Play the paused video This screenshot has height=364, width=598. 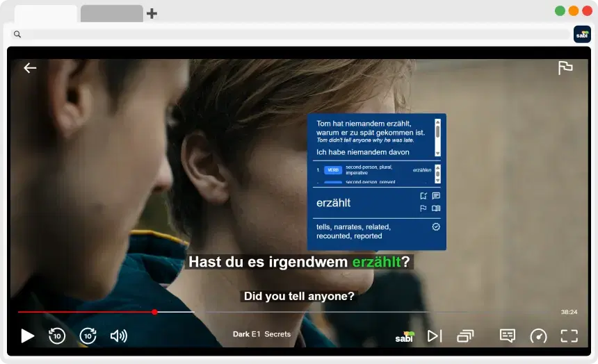(x=27, y=336)
